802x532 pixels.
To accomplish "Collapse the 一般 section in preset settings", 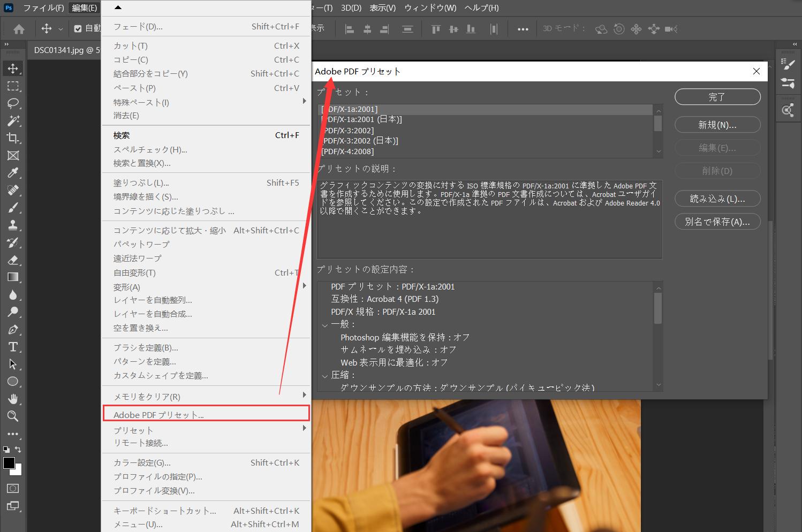I will pos(324,325).
